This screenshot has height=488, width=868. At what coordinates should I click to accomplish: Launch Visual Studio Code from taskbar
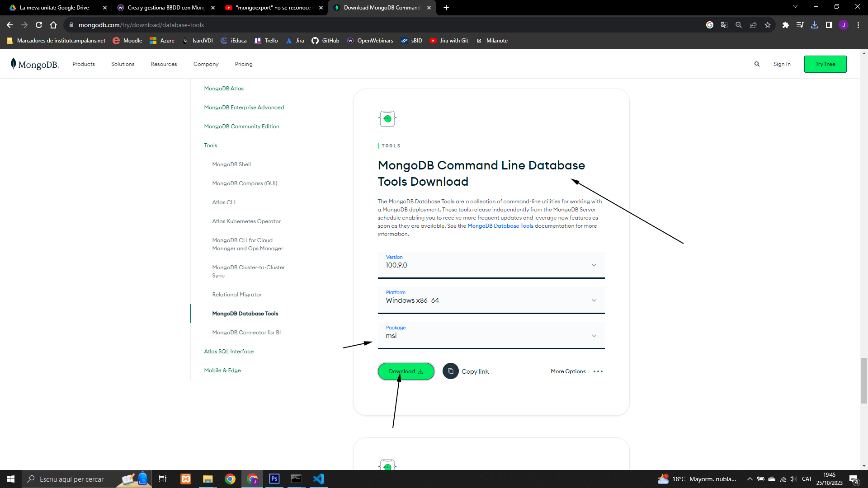coord(319,479)
